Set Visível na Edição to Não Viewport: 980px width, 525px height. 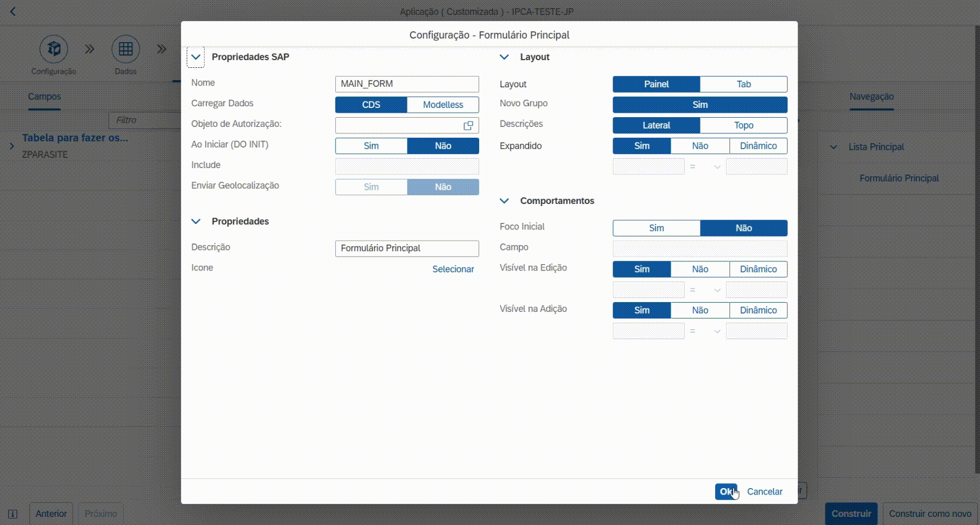[700, 269]
